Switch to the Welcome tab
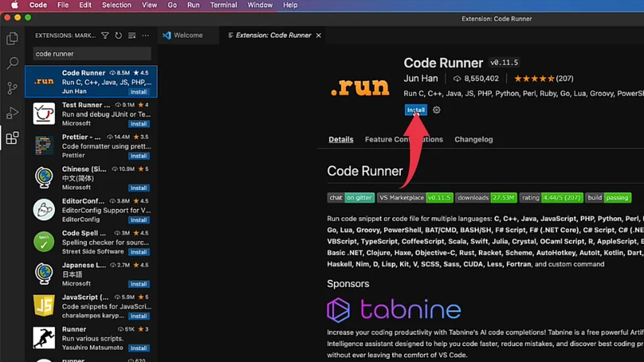Image resolution: width=644 pixels, height=362 pixels. point(188,35)
